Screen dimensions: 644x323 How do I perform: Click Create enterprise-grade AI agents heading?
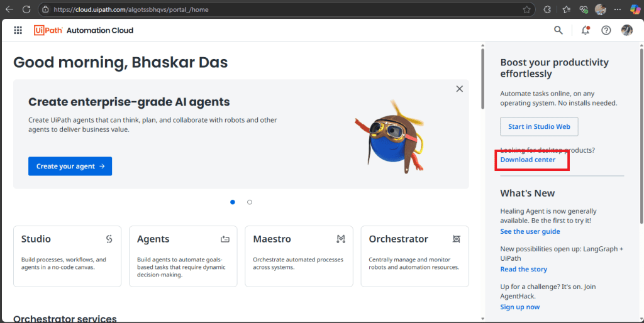tap(129, 102)
